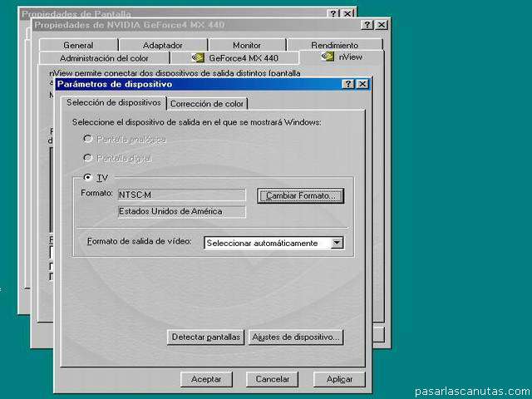The width and height of the screenshot is (532, 399).
Task: Choose the Pantalla analógica radio option
Action: tap(88, 139)
